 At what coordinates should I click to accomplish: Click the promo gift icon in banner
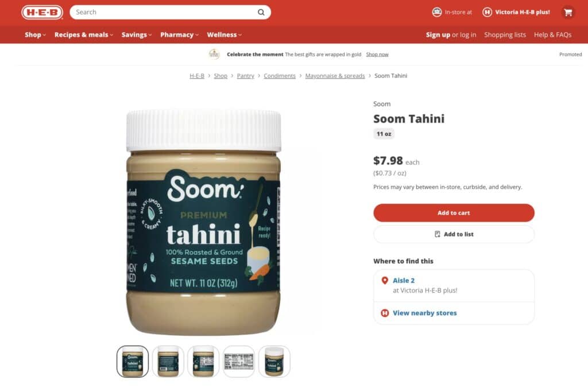tap(214, 54)
